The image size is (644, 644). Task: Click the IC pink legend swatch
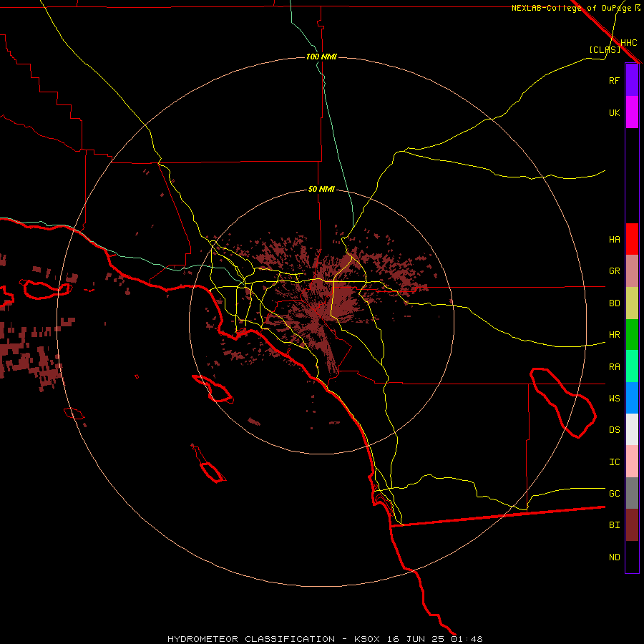(x=632, y=462)
